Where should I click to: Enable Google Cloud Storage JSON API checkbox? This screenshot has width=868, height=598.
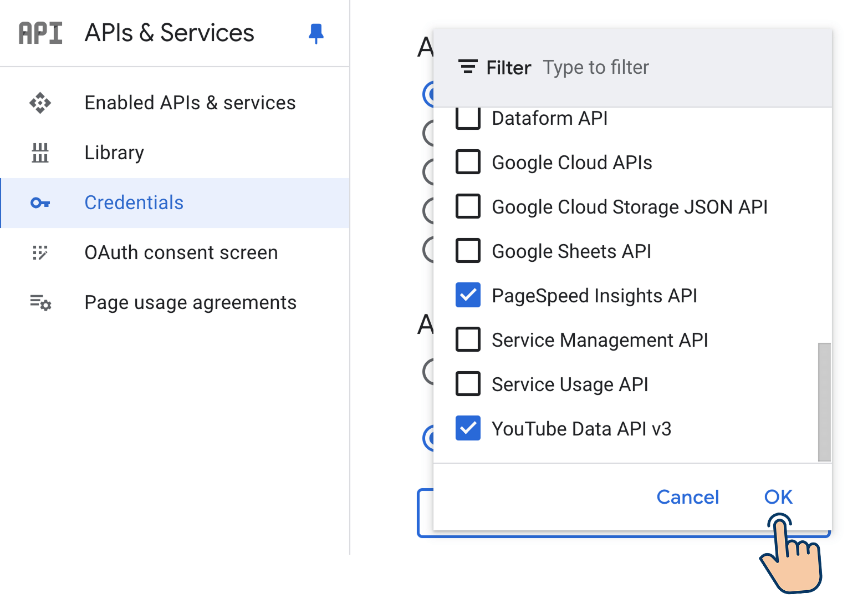pyautogui.click(x=468, y=206)
